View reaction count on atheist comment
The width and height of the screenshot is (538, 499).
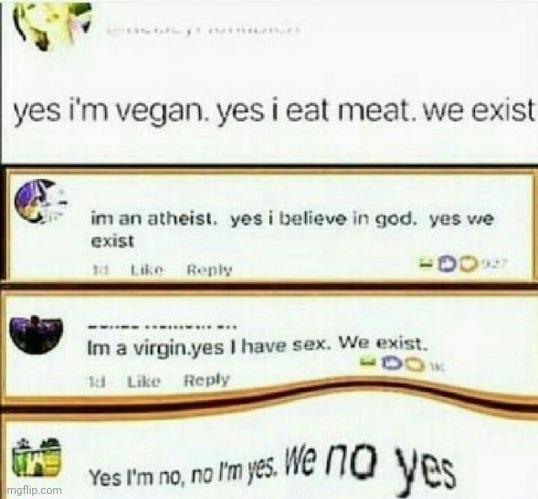[494, 264]
